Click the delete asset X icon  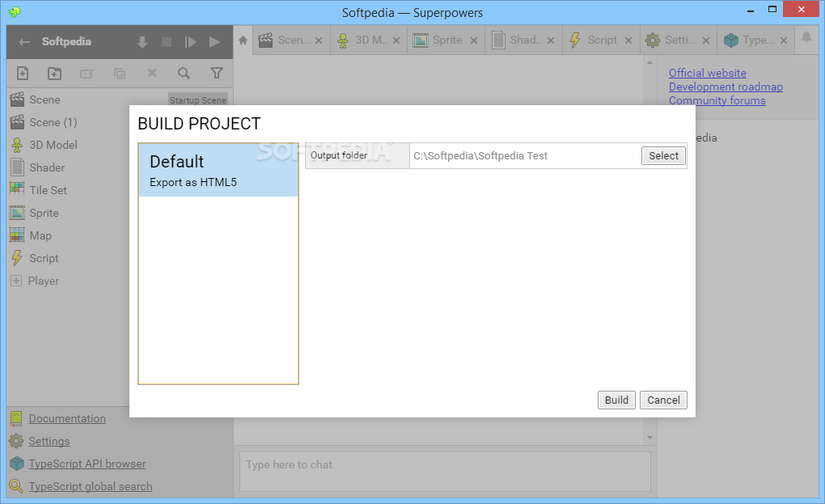click(151, 73)
